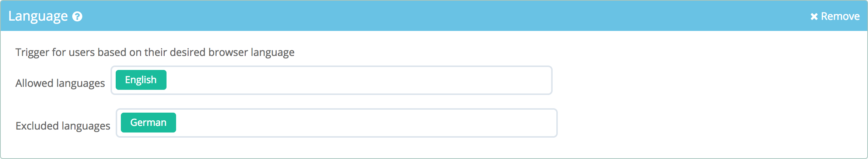
Task: Click the blue Language header bar
Action: tap(434, 16)
